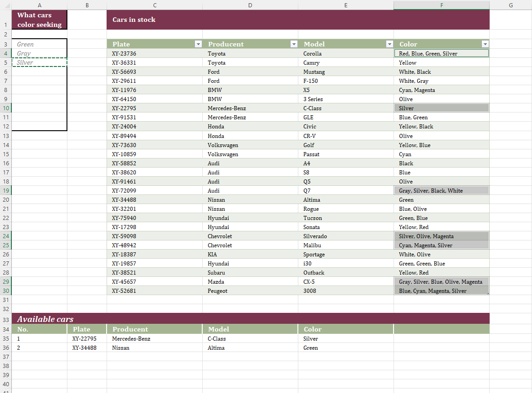Click the Tucson model cell
The height and width of the screenshot is (393, 532).
click(346, 218)
